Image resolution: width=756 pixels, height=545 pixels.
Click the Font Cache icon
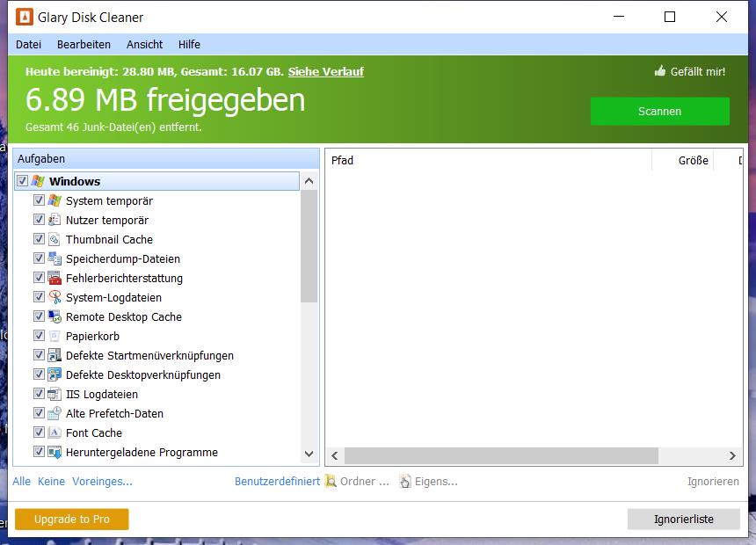coord(55,432)
